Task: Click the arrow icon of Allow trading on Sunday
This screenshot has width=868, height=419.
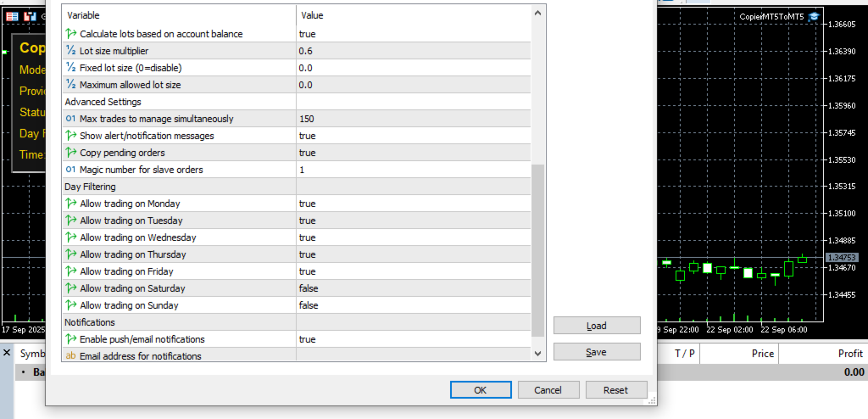Action: 71,305
